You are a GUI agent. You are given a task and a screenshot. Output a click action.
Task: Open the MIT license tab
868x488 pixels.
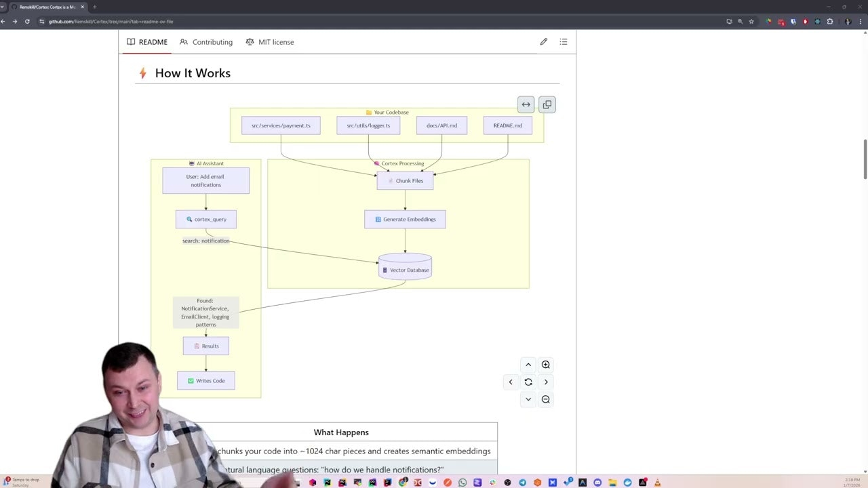(x=276, y=42)
